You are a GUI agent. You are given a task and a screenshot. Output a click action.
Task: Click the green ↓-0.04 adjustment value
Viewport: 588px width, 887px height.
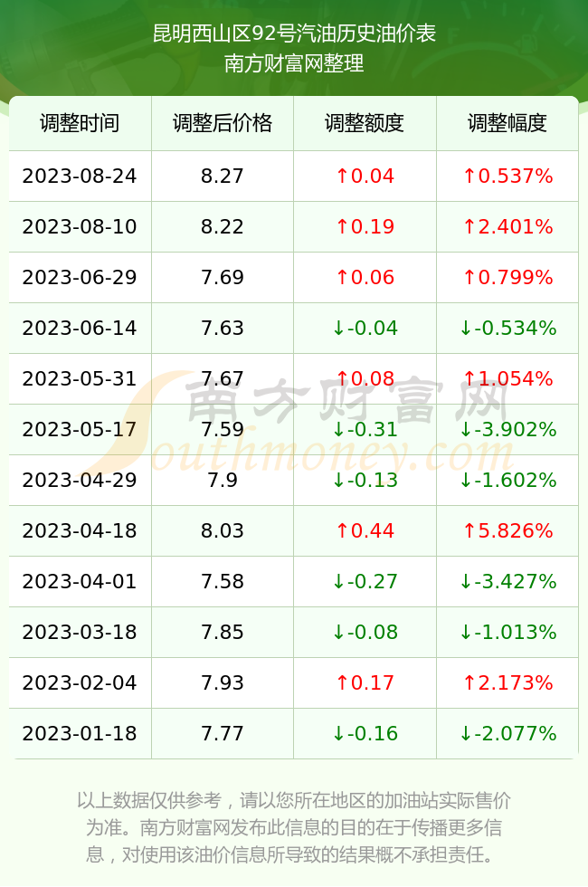(x=365, y=328)
